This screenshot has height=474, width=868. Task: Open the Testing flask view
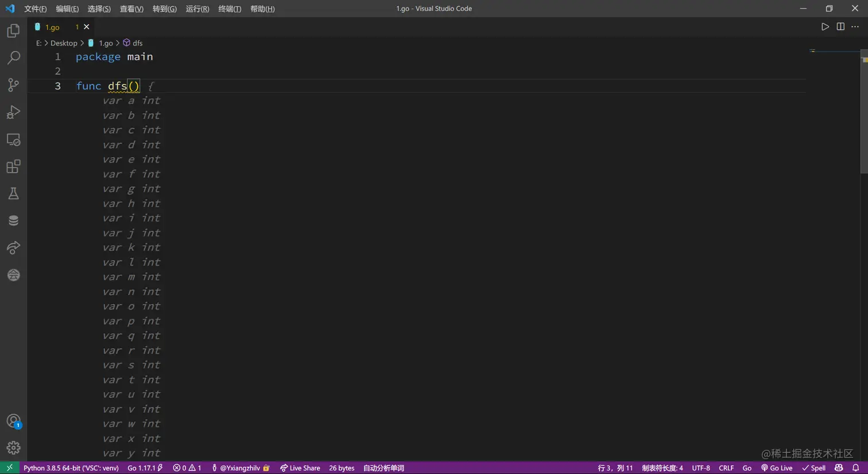13,193
